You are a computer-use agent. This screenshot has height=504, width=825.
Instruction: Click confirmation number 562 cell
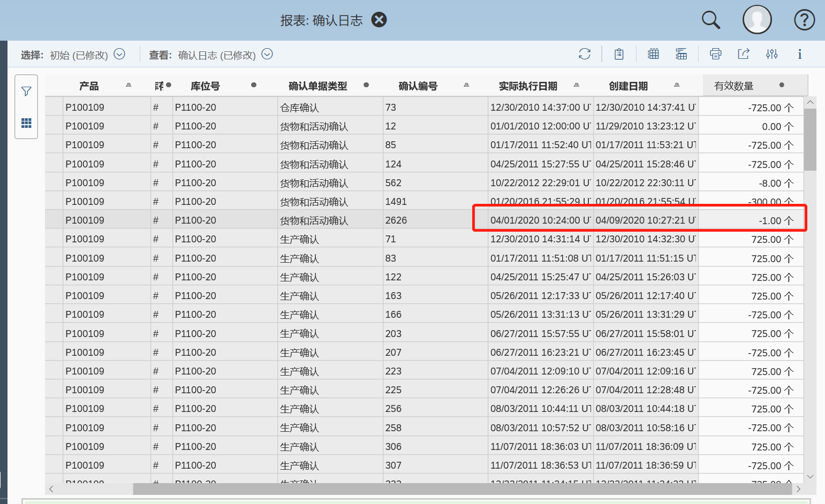[x=435, y=183]
